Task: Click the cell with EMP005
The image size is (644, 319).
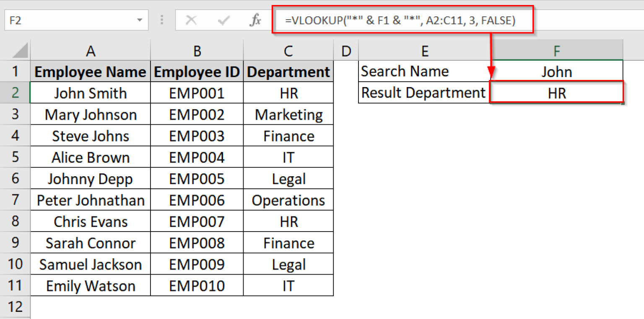Action: tap(197, 178)
